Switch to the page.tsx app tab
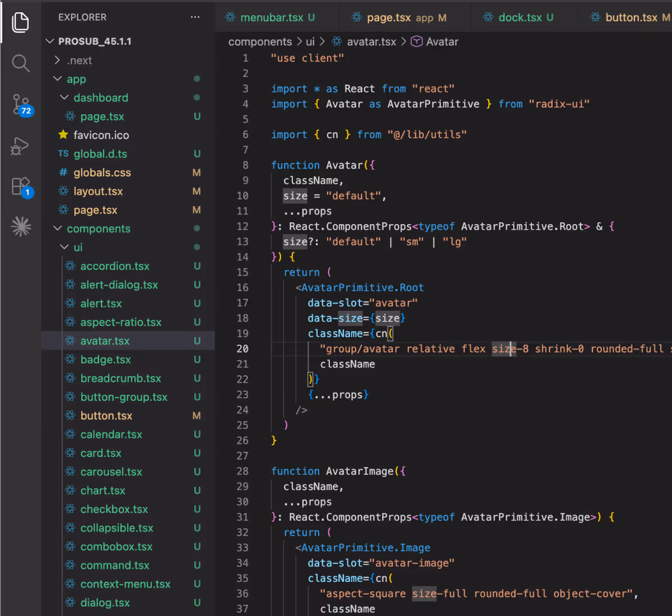Image resolution: width=672 pixels, height=616 pixels. (405, 17)
